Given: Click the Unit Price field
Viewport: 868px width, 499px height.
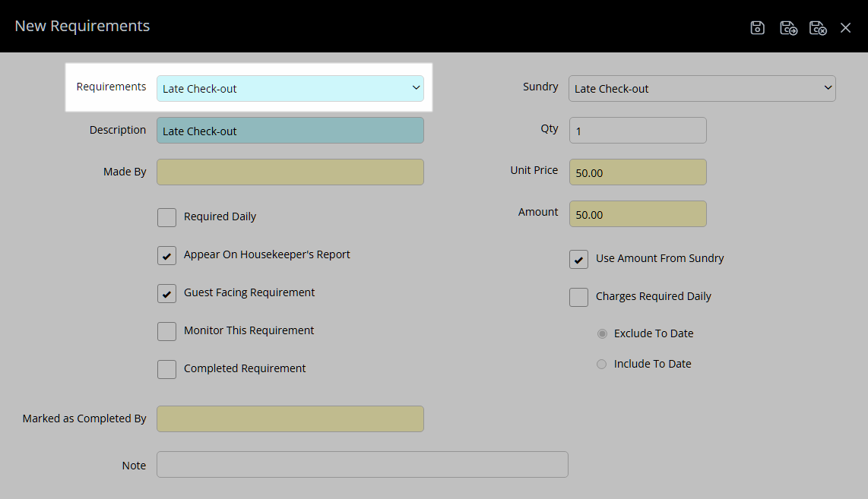Looking at the screenshot, I should click(x=638, y=172).
